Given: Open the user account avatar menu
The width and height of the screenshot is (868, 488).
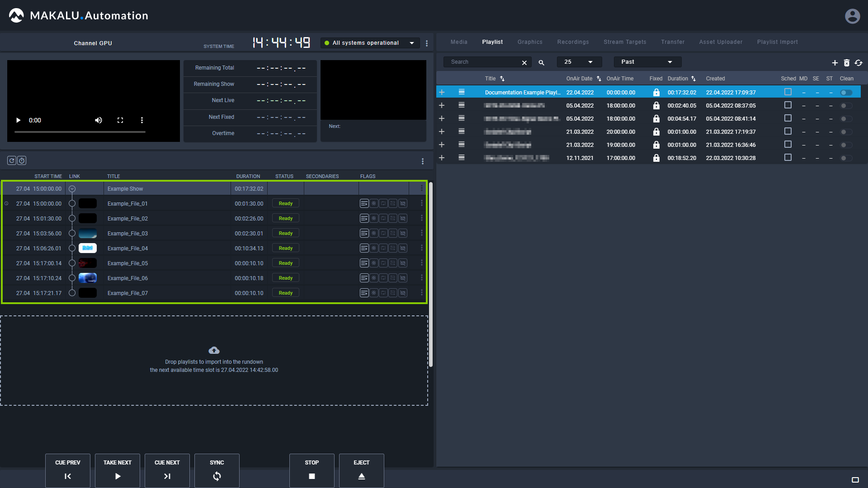Looking at the screenshot, I should click(x=852, y=16).
